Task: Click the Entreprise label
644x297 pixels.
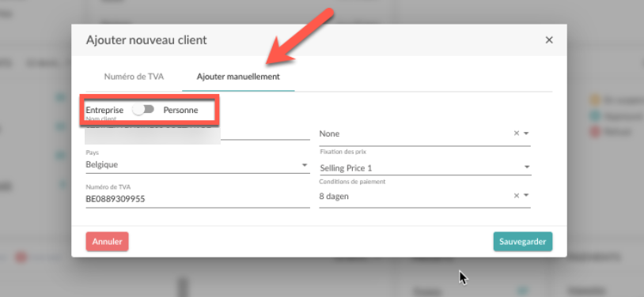Action: coord(104,110)
